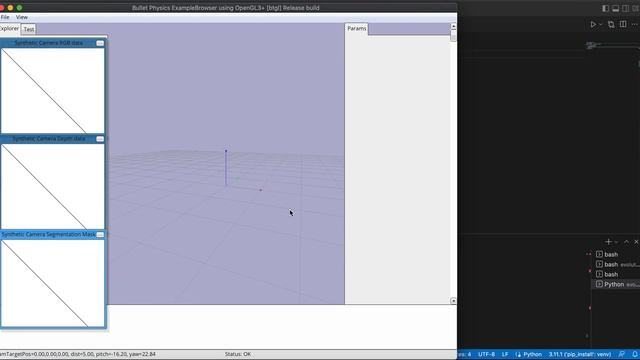Select the Params tab
This screenshot has height=360, width=640.
click(357, 29)
